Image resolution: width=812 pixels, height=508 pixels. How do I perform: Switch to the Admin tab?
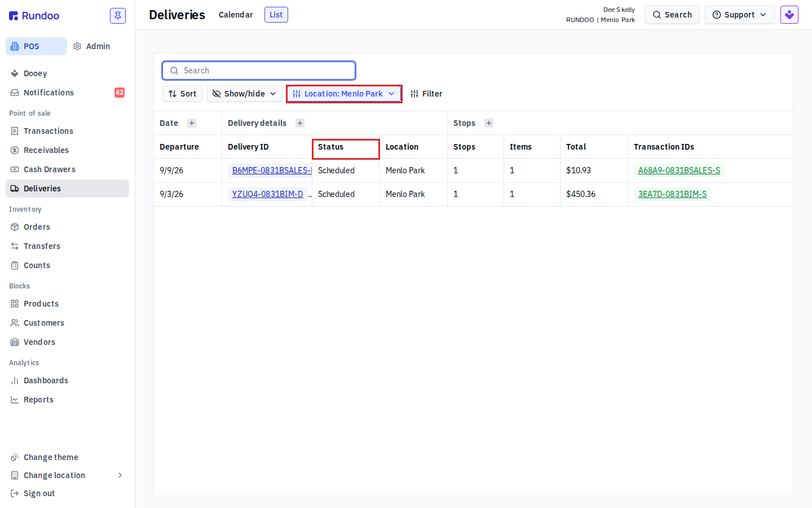91,46
